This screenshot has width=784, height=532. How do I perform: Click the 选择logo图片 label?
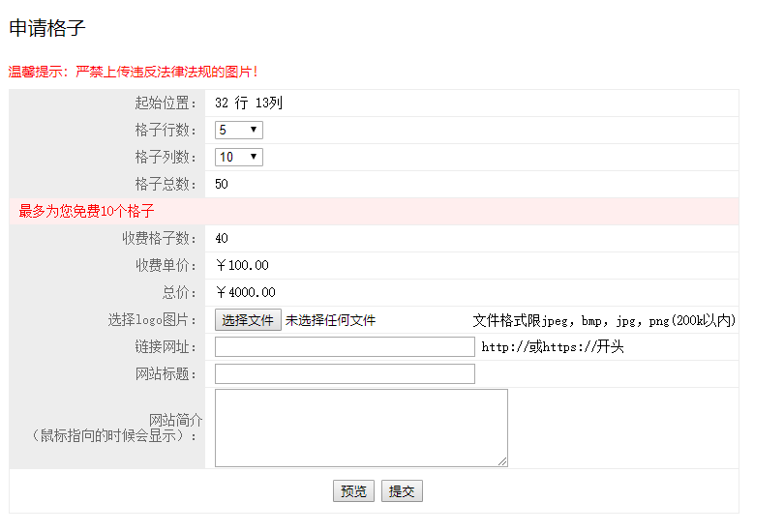tap(152, 320)
